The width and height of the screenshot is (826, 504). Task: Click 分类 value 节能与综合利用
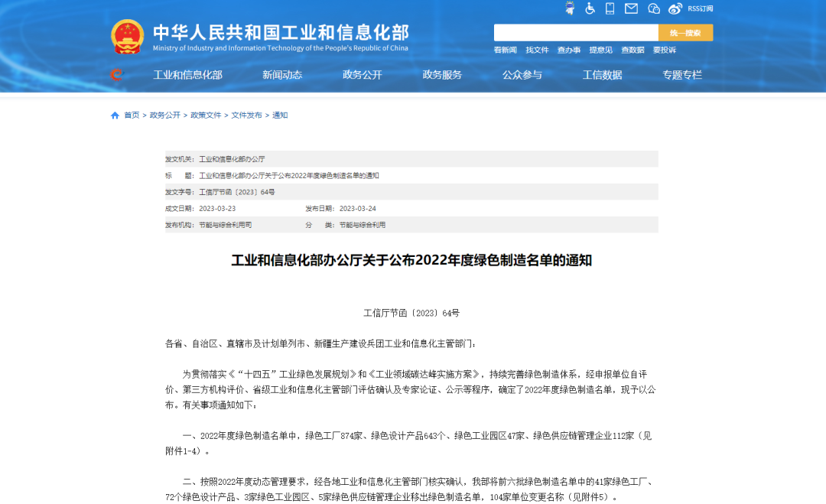click(363, 225)
